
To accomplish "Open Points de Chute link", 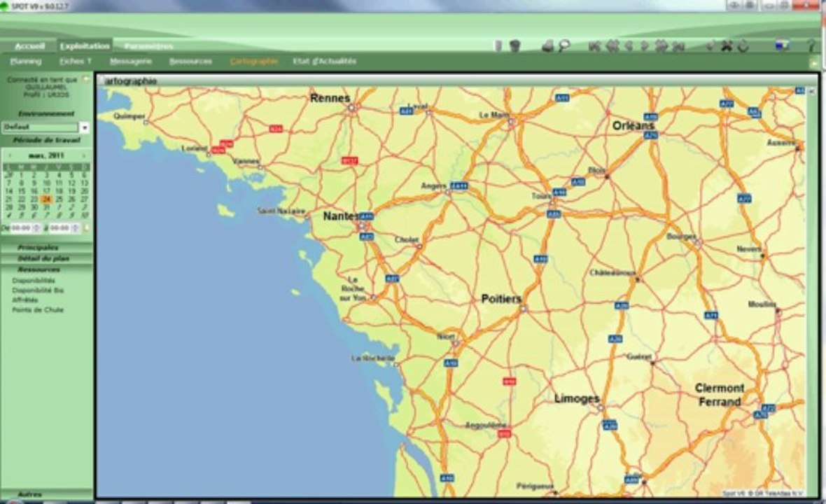I will click(38, 309).
